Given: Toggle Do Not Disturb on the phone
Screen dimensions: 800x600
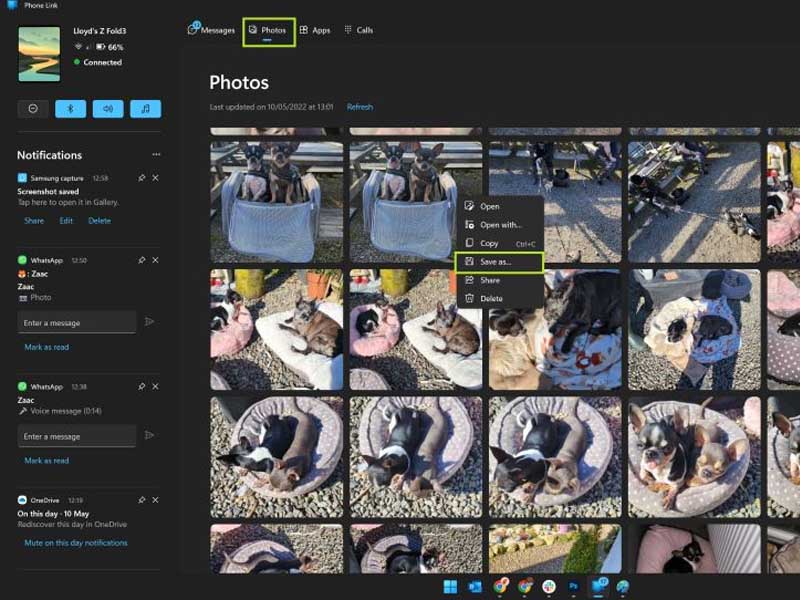Looking at the screenshot, I should click(x=33, y=109).
